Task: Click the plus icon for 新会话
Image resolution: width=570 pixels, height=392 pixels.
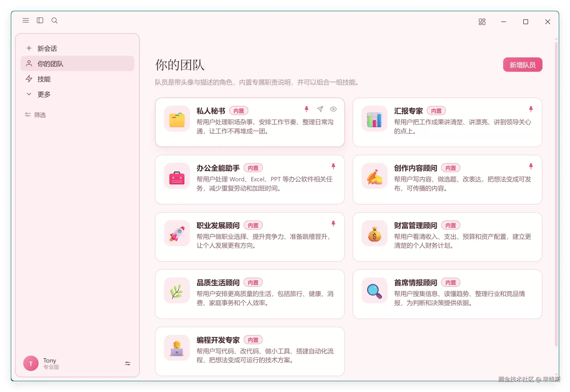Action: point(29,48)
